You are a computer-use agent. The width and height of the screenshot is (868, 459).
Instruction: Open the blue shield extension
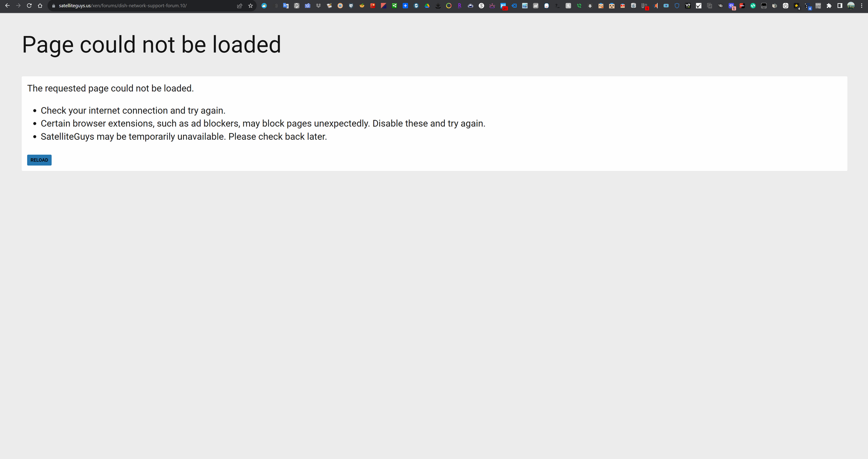pos(677,6)
